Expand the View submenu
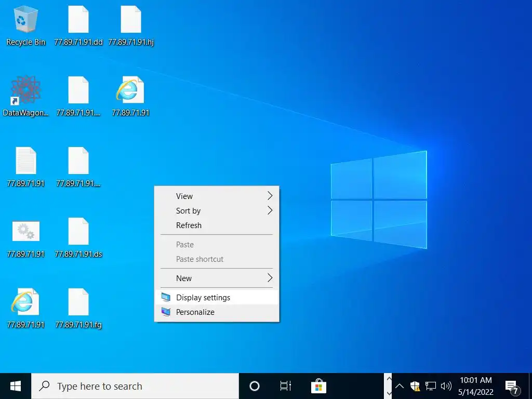The height and width of the screenshot is (399, 532). pyautogui.click(x=217, y=196)
